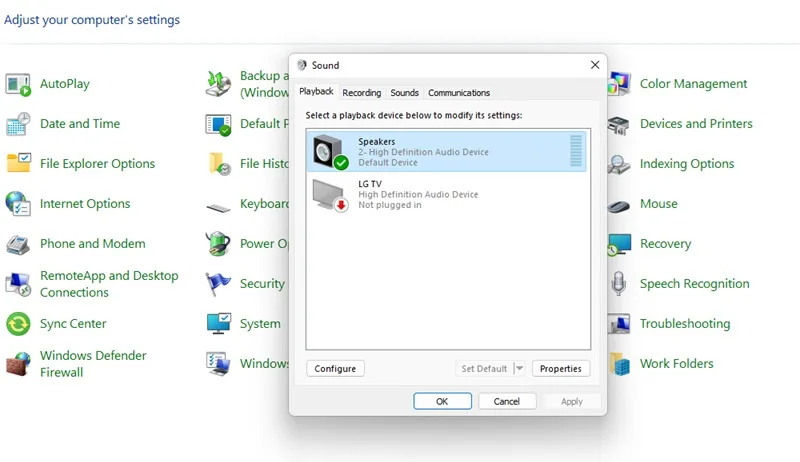Switch to the Recording tab
This screenshot has height=462, width=800.
coord(361,93)
